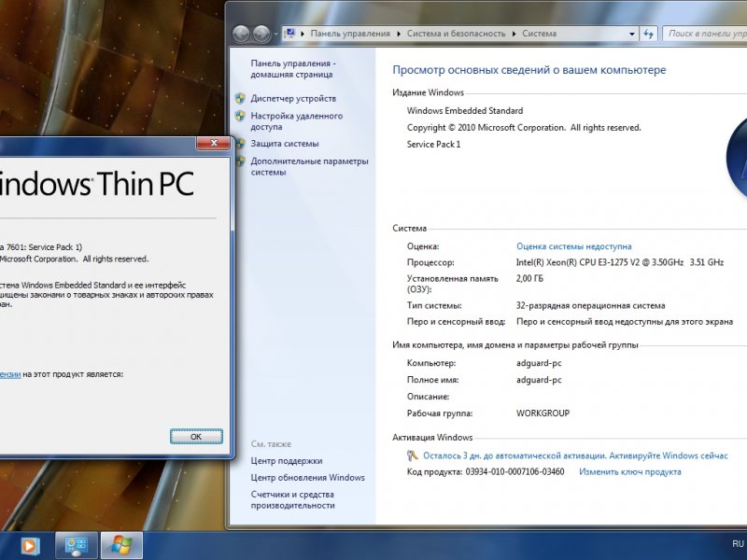Click the forward navigation arrow
Screen dimensions: 747x560
(261, 34)
